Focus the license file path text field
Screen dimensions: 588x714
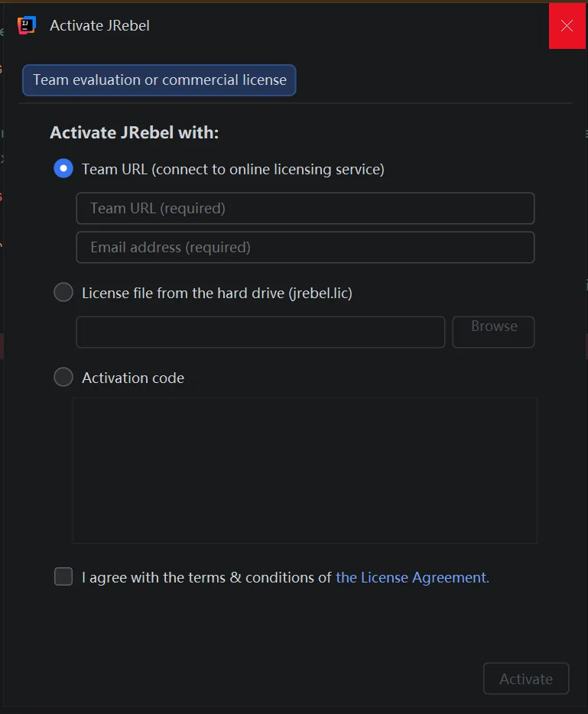(x=260, y=333)
